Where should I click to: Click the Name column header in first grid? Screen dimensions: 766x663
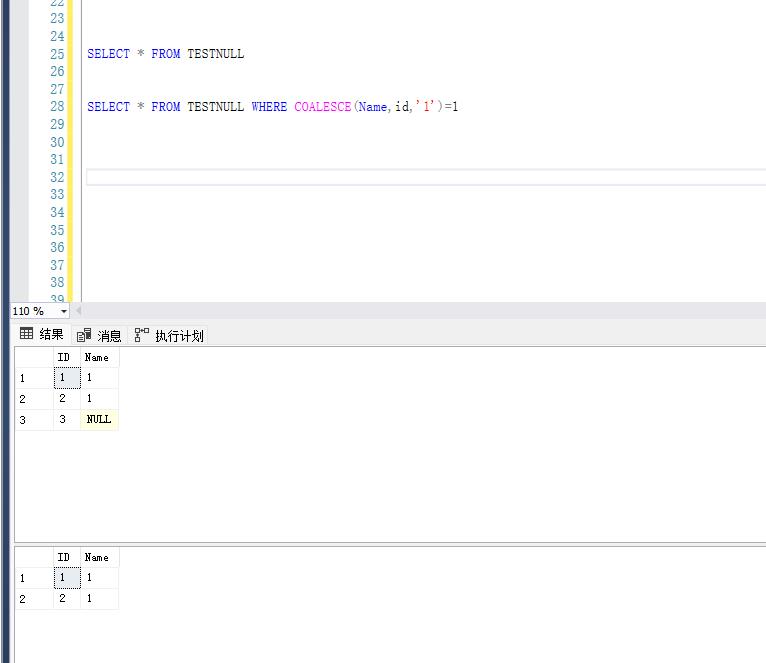98,357
